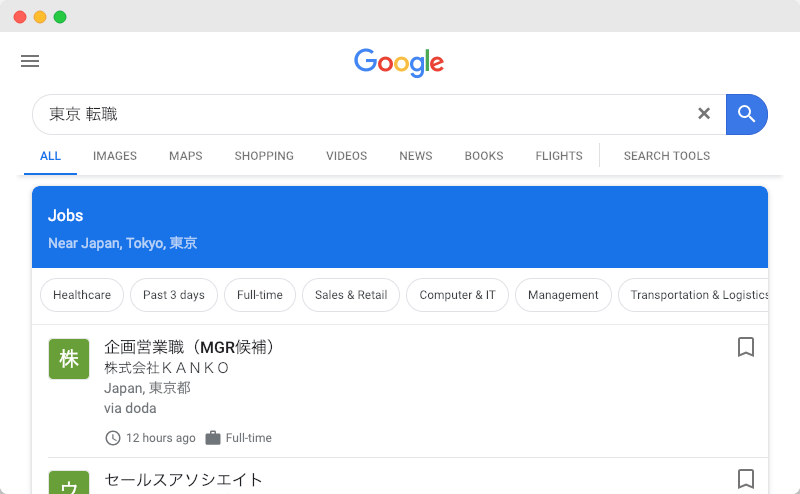Image resolution: width=800 pixels, height=494 pixels.
Task: Open the SHOPPING tab
Action: [264, 156]
